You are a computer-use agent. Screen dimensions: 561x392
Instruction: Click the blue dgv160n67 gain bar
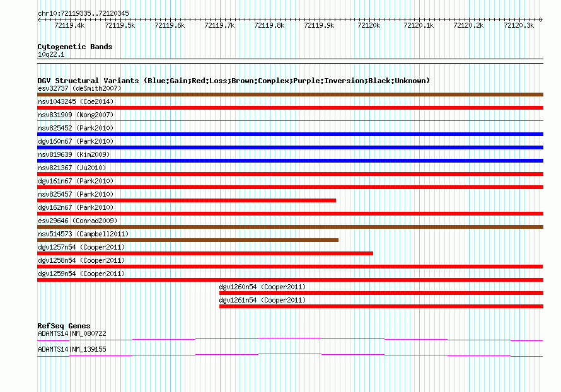pyautogui.click(x=290, y=147)
